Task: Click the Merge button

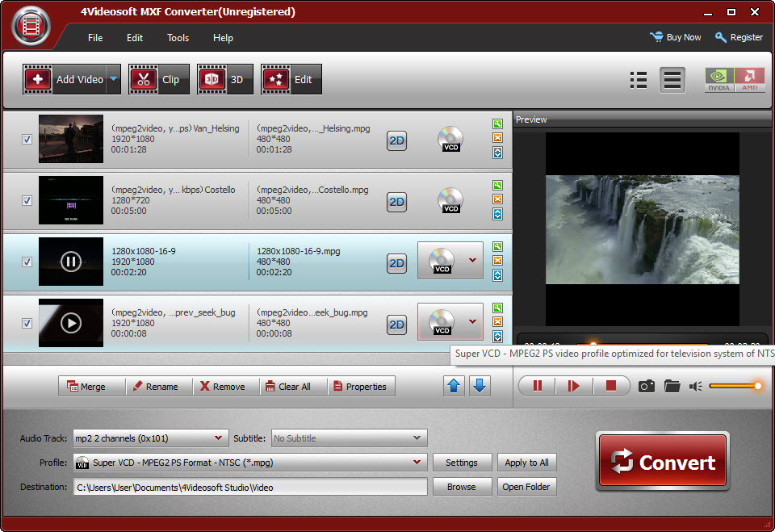Action: coord(92,387)
